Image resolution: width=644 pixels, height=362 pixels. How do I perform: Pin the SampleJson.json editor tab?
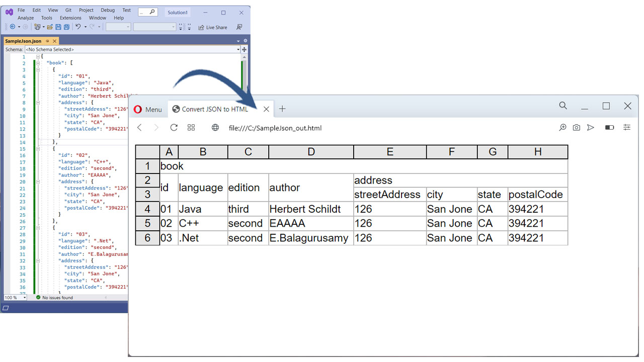[48, 40]
